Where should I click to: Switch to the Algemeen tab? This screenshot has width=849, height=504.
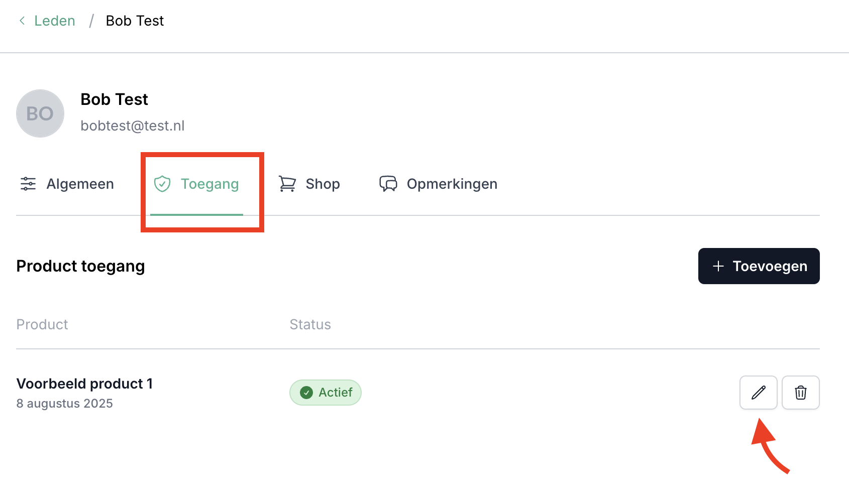[80, 184]
